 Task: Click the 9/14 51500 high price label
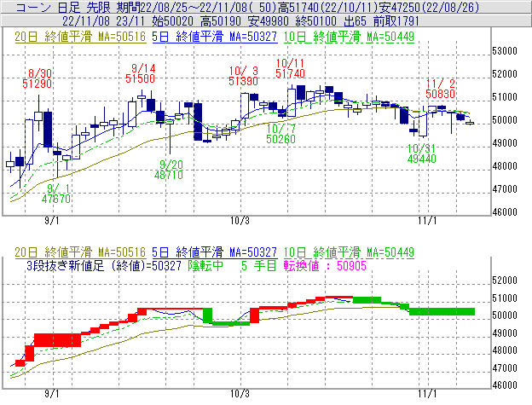(x=140, y=73)
